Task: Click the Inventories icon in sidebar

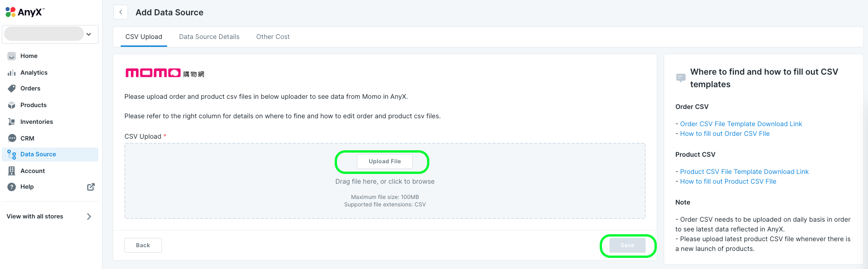Action: (12, 122)
